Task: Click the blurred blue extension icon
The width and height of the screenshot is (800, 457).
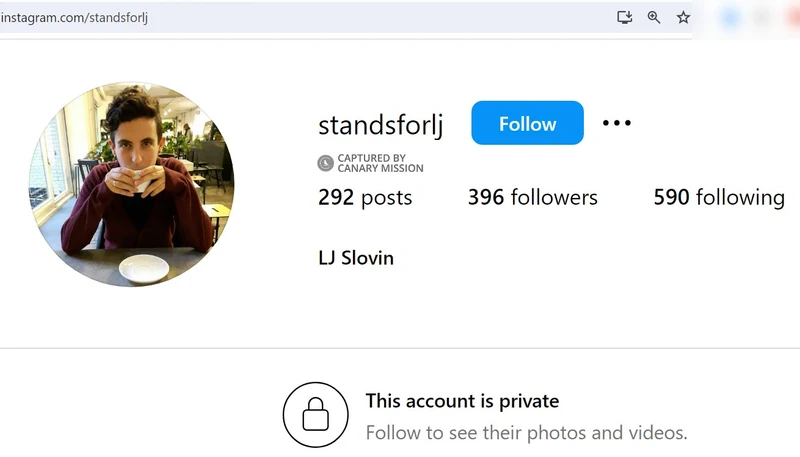Action: (x=731, y=17)
